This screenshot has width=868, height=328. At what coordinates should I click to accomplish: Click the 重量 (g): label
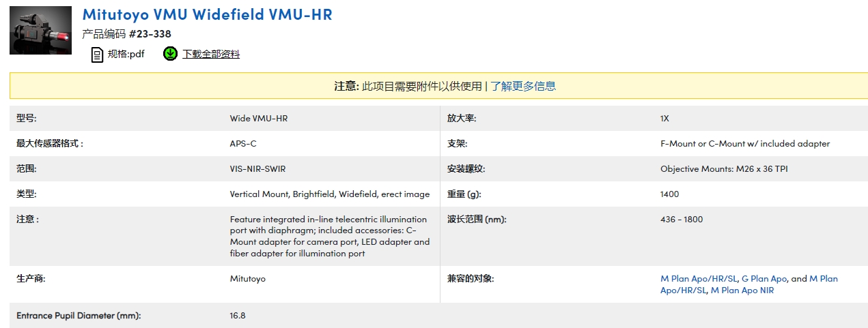464,194
